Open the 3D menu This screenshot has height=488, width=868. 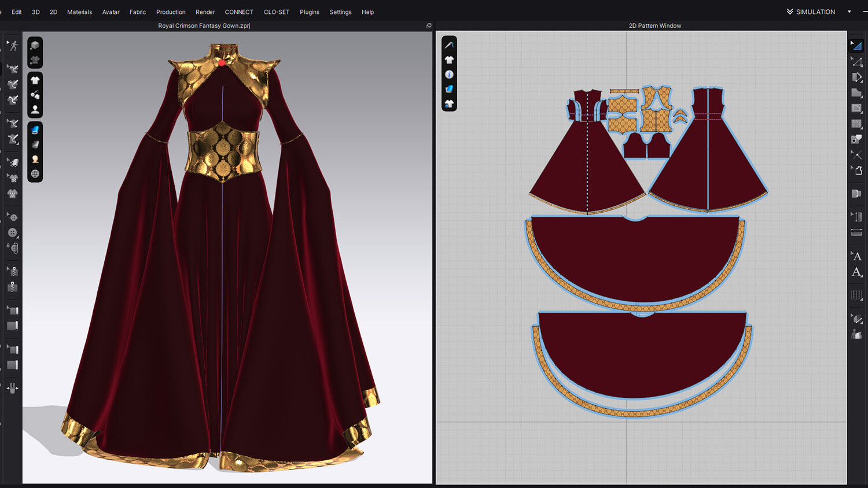click(x=36, y=12)
